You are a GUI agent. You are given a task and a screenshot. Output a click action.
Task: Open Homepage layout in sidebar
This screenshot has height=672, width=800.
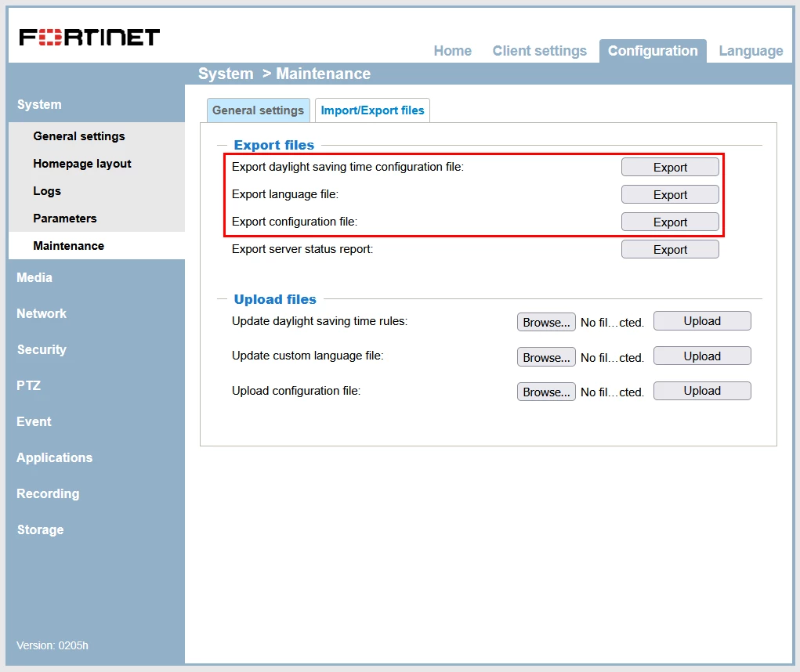82,164
